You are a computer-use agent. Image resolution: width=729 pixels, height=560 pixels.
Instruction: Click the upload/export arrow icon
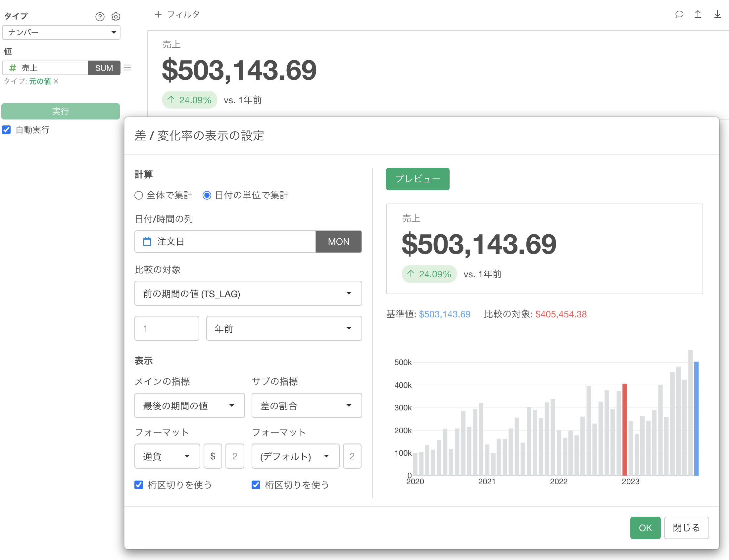click(x=698, y=14)
